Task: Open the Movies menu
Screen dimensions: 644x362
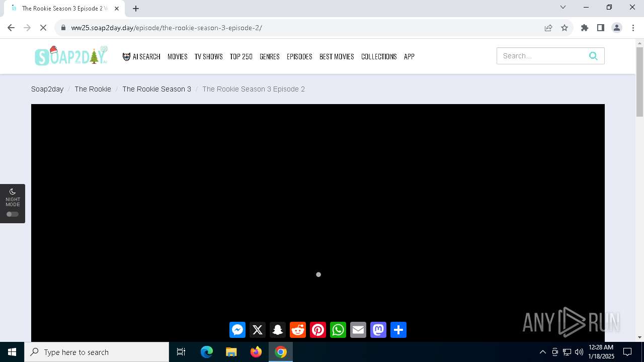Action: [x=178, y=56]
